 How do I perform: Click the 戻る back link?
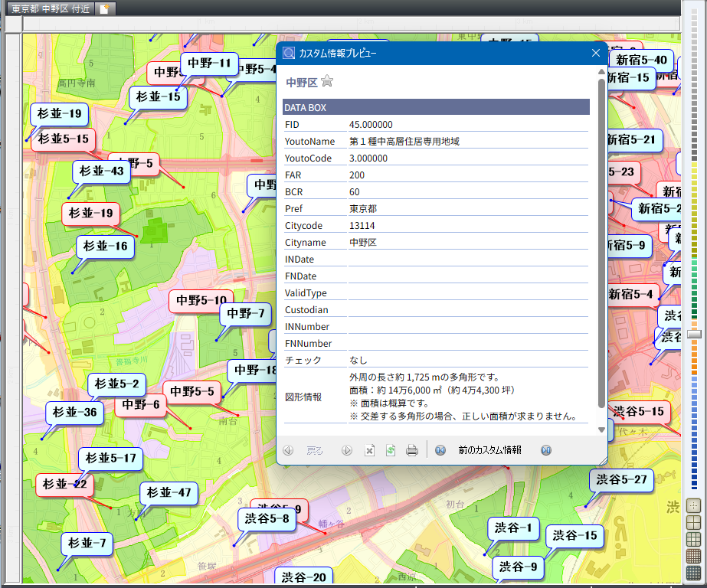(x=314, y=450)
